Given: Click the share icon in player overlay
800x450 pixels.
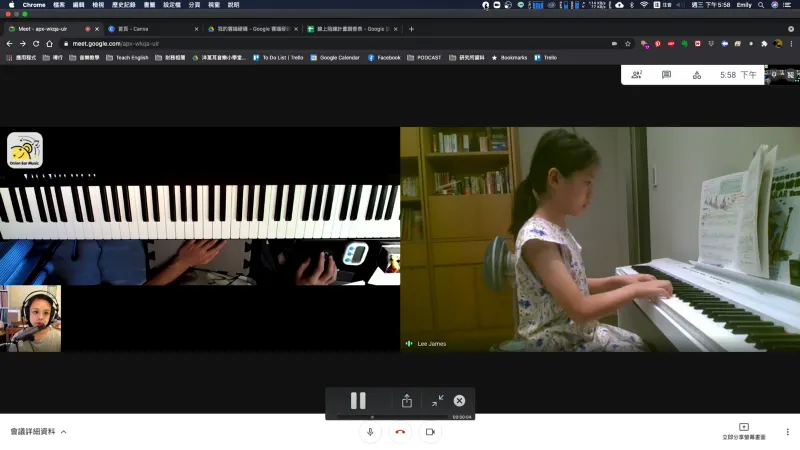Looking at the screenshot, I should coord(407,401).
